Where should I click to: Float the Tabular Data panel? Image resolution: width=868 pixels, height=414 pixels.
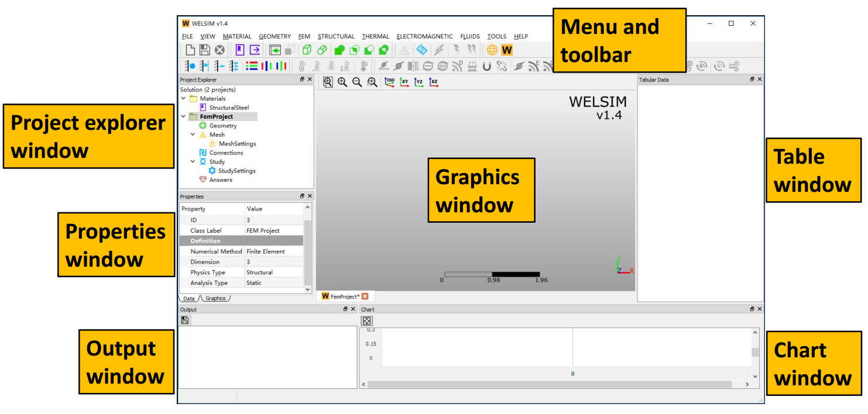point(752,80)
